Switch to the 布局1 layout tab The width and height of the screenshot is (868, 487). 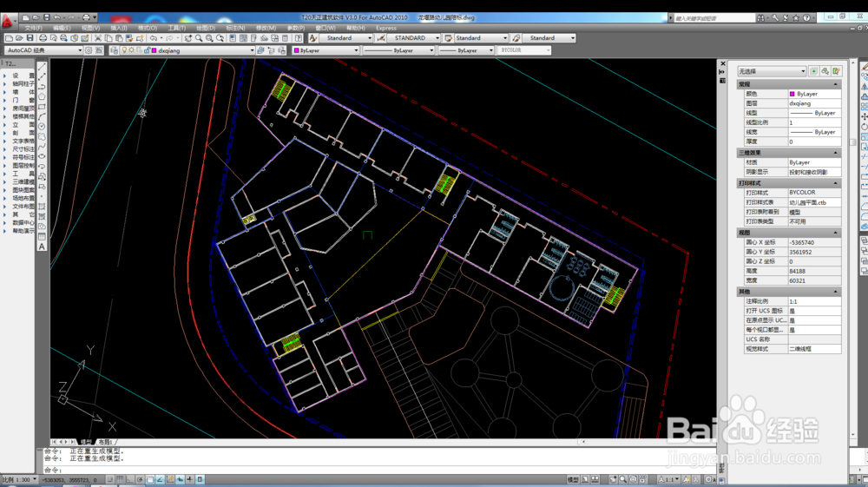(x=105, y=442)
